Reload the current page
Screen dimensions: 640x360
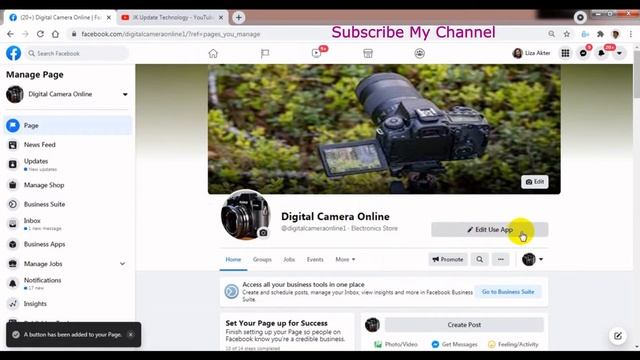(40, 34)
